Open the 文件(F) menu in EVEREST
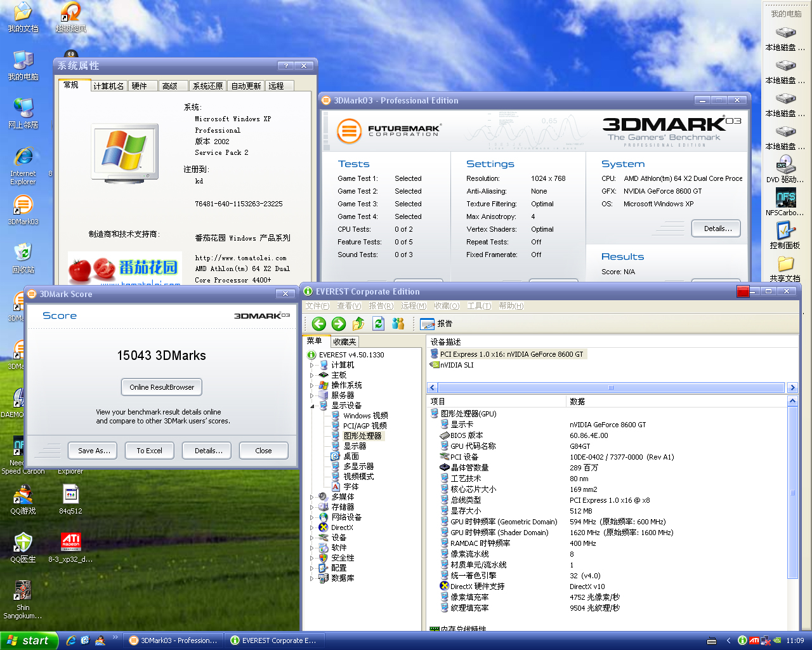The image size is (812, 650). pos(317,306)
